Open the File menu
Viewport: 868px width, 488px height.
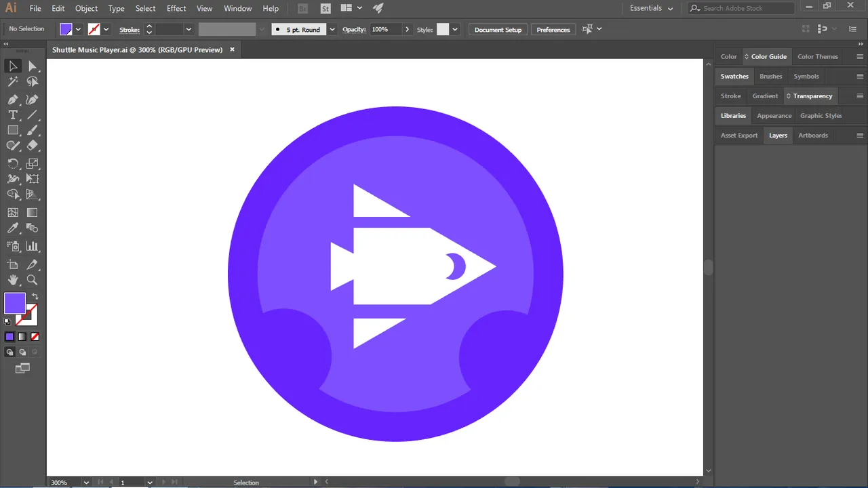pyautogui.click(x=35, y=8)
